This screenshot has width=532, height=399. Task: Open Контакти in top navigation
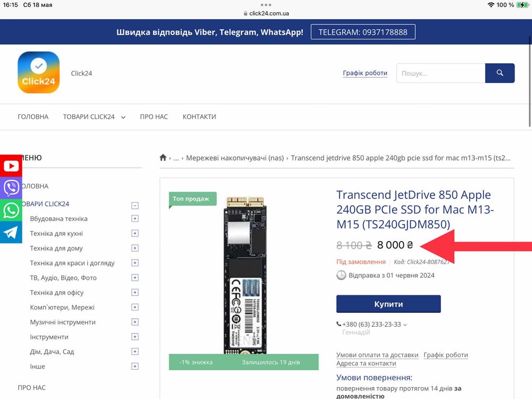click(199, 117)
